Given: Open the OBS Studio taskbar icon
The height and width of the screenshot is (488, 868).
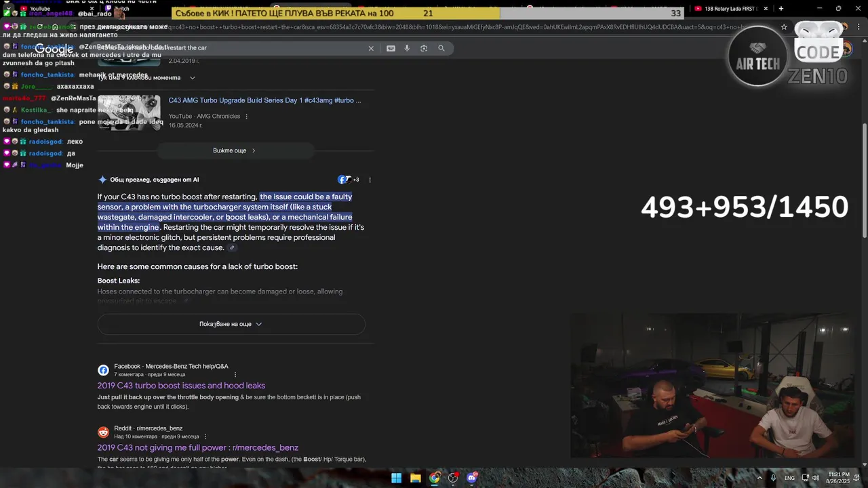Looking at the screenshot, I should coord(453,478).
